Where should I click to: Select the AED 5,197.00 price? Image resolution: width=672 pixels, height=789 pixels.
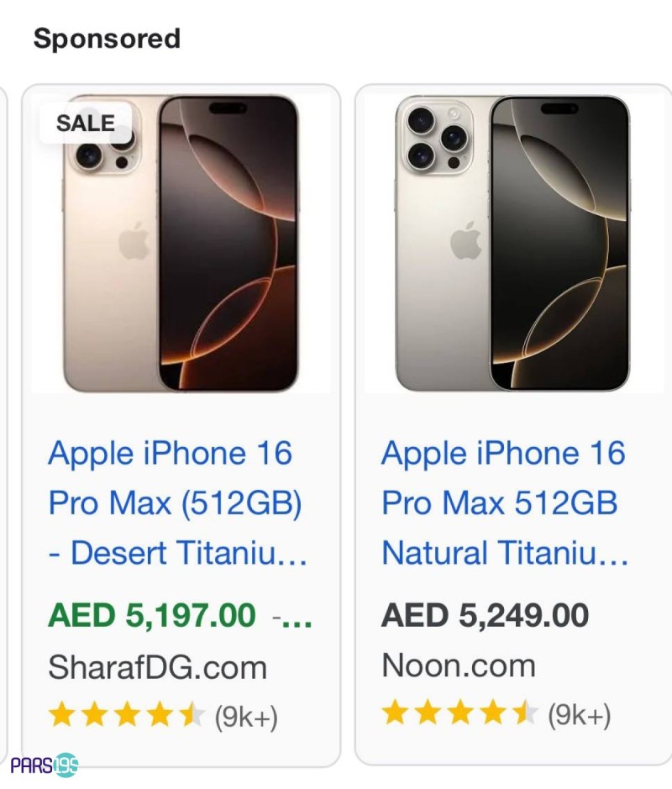[x=152, y=615]
